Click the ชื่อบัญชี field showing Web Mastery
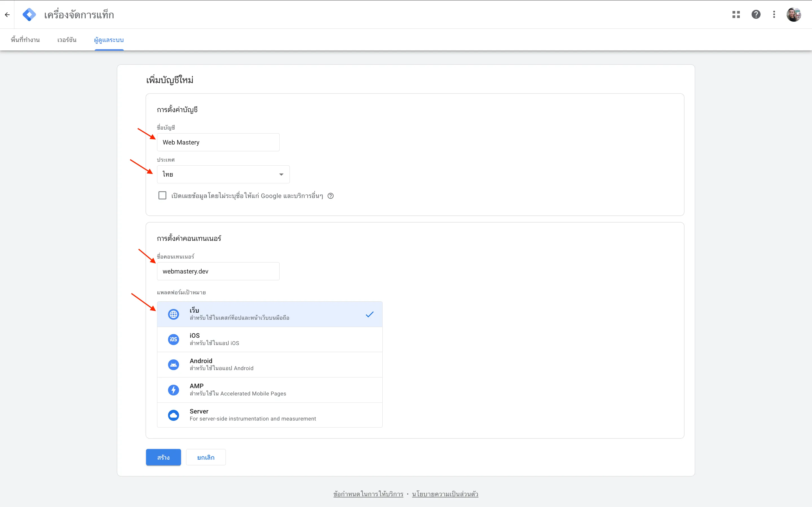812x507 pixels. pos(218,142)
